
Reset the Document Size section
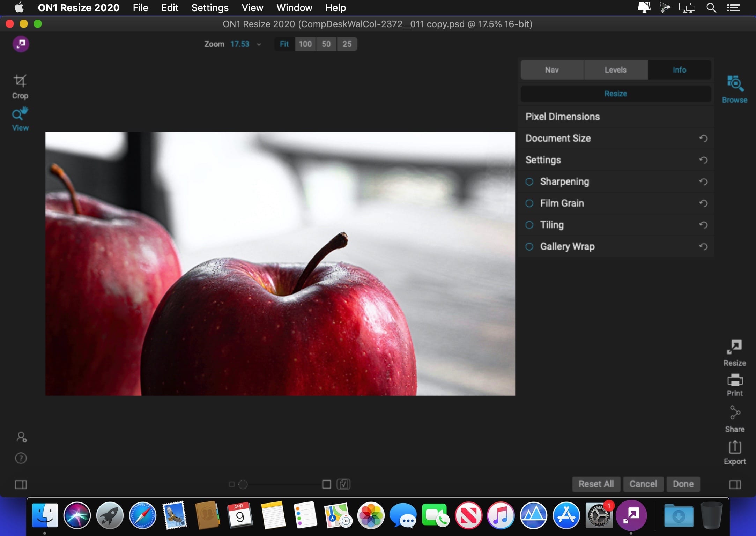(703, 138)
